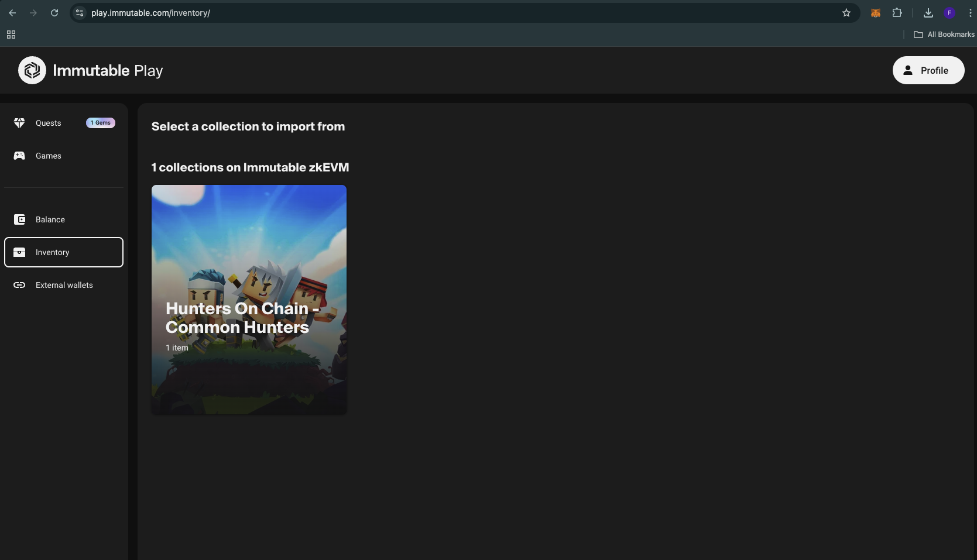Open the Extensions puzzle icon
The image size is (977, 560).
pos(897,13)
